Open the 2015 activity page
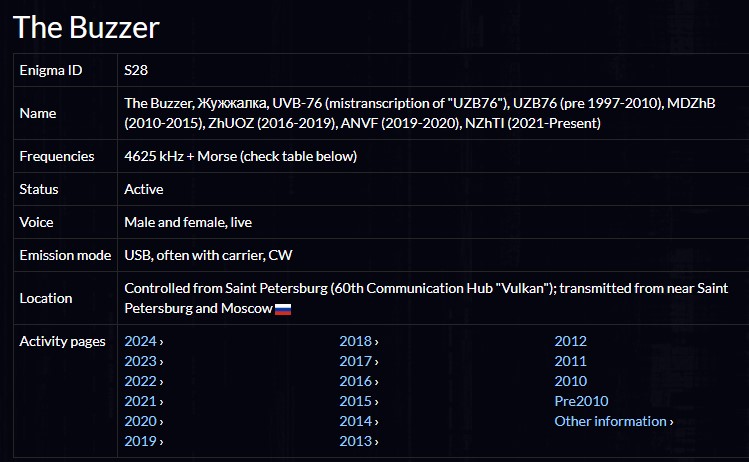Image resolution: width=749 pixels, height=462 pixels. coord(356,401)
